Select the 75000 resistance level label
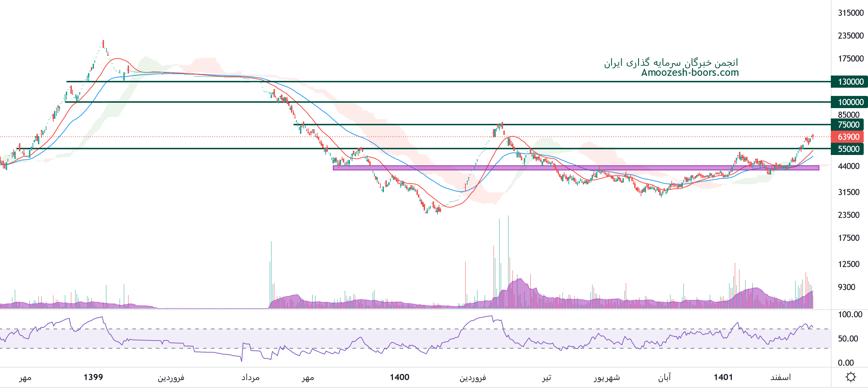The height and width of the screenshot is (388, 868). coord(848,125)
